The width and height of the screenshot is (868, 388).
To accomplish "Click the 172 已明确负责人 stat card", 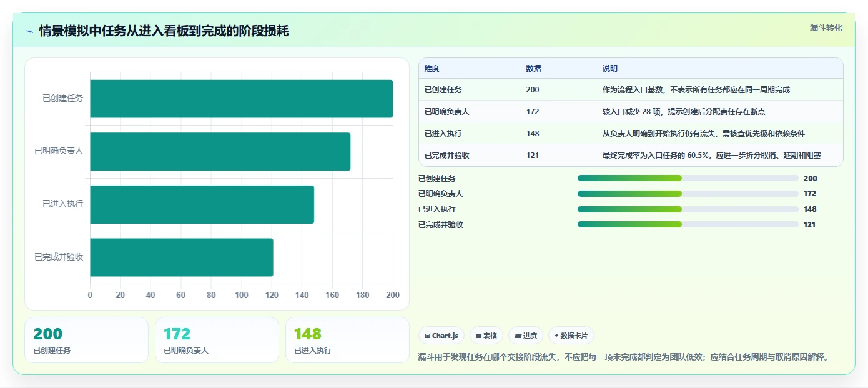I will 217,340.
